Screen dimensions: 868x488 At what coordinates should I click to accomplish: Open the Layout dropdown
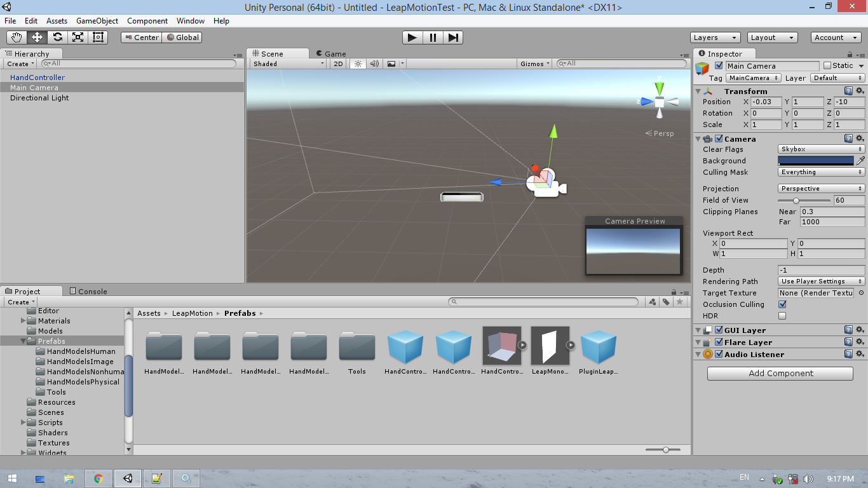point(772,37)
